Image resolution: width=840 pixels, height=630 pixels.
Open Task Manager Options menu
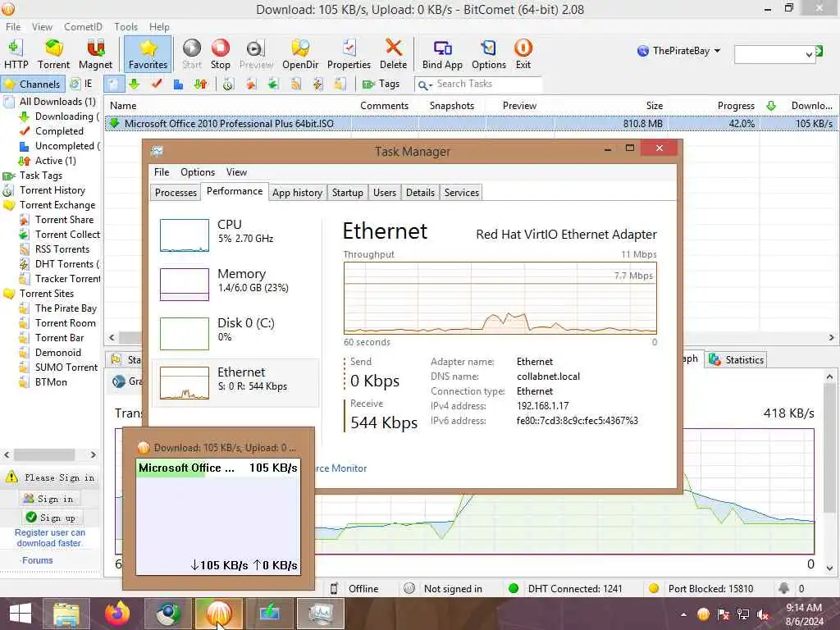click(x=198, y=172)
